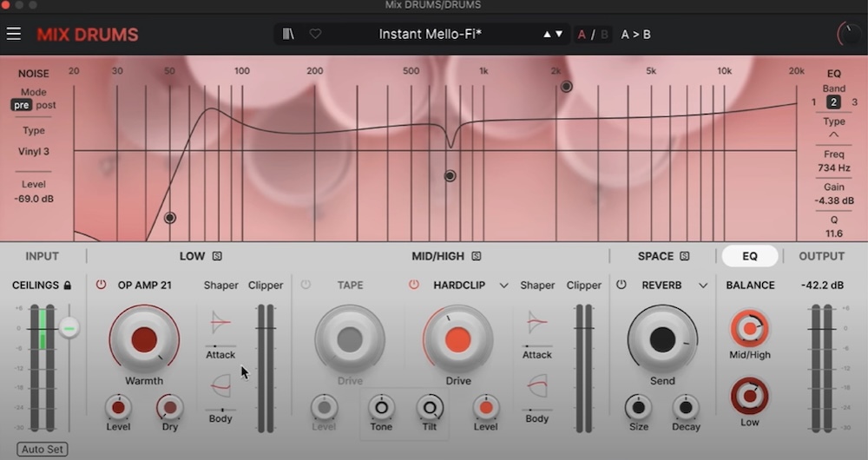868x460 pixels.
Task: Click the ceilings lock icon
Action: coord(68,285)
